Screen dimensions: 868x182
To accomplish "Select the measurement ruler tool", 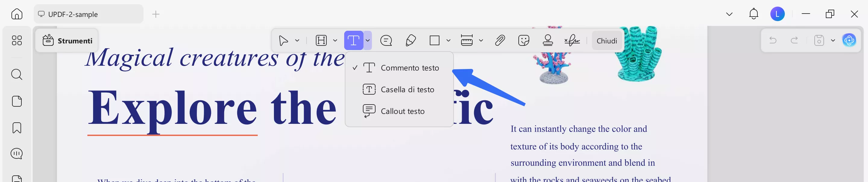I will [467, 40].
